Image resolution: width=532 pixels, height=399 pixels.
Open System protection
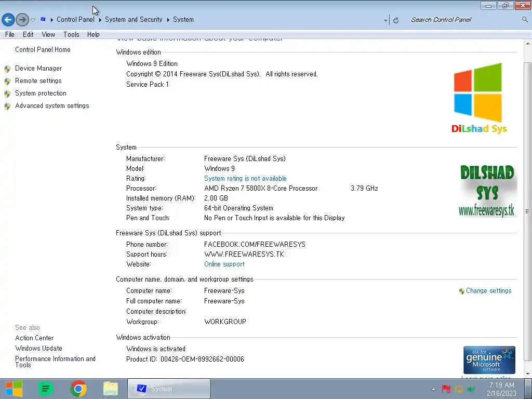[41, 94]
